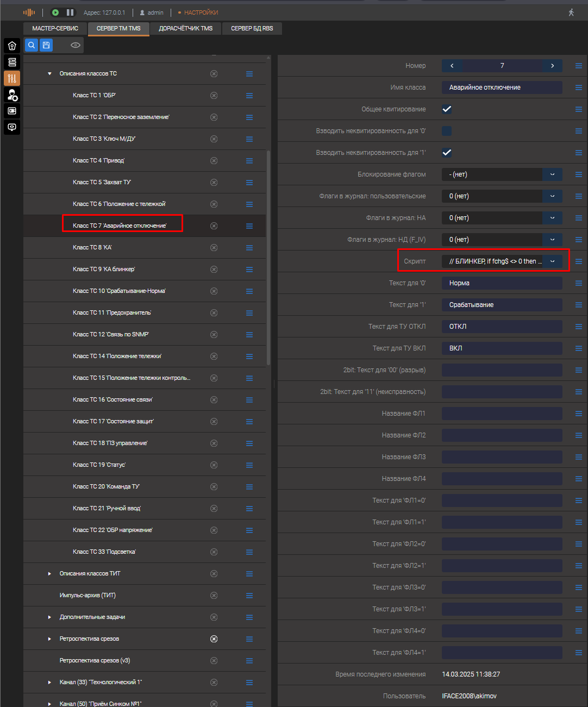The width and height of the screenshot is (588, 707).
Task: Switch to the 'МАСТЕР-СЕРВИС' tab
Action: (55, 28)
